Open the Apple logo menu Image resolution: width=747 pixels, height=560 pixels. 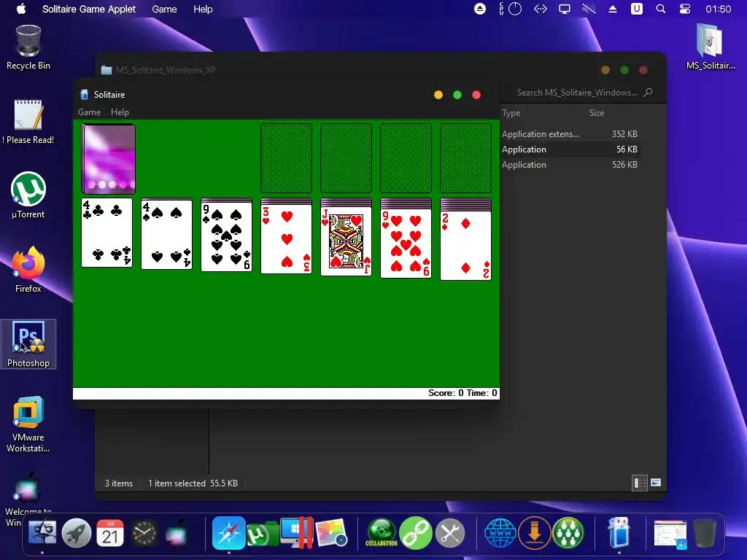[21, 9]
